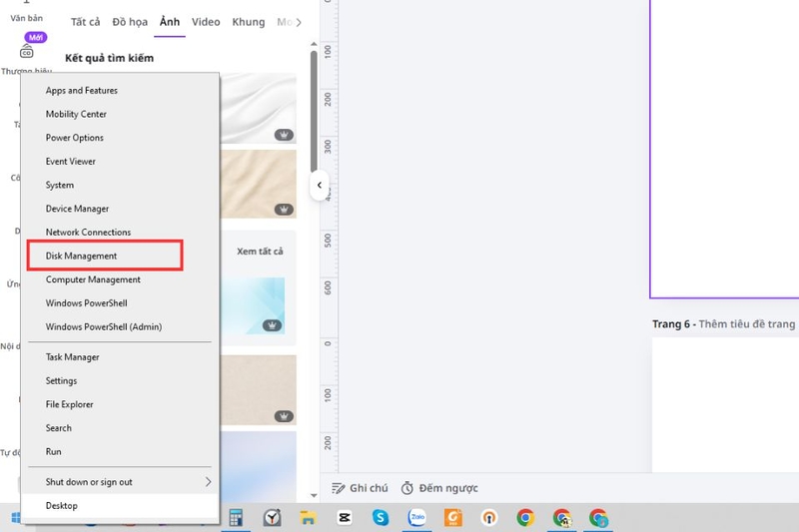
Task: Open Skype from the taskbar
Action: point(381,518)
